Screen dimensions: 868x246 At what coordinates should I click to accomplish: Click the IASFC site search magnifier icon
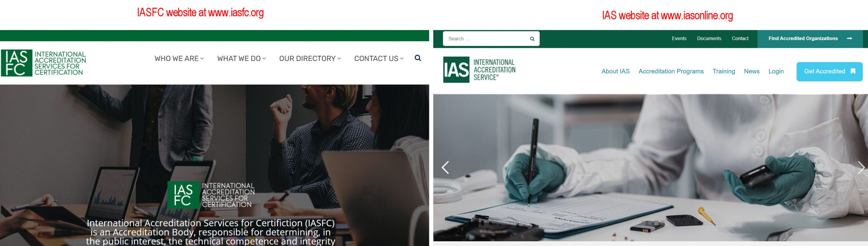pos(418,58)
